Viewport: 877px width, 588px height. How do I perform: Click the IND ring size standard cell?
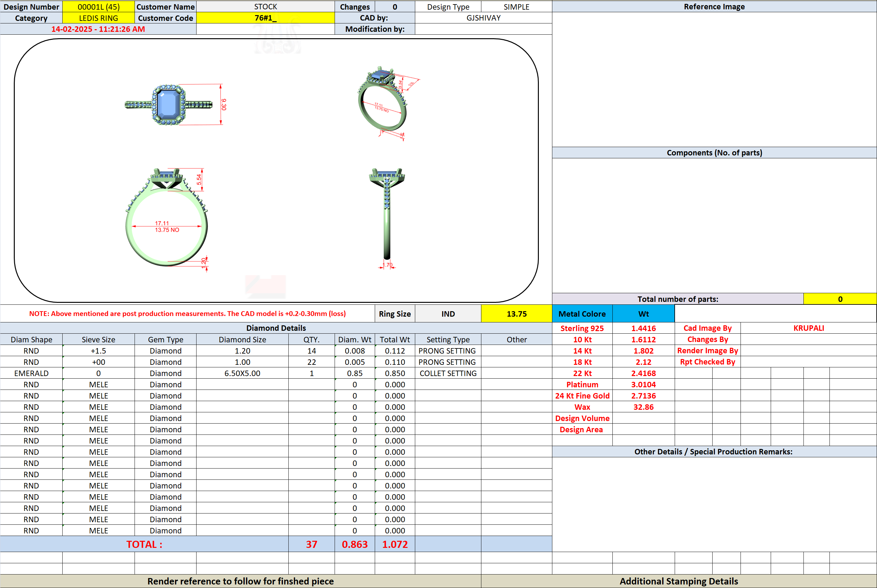[x=448, y=314]
